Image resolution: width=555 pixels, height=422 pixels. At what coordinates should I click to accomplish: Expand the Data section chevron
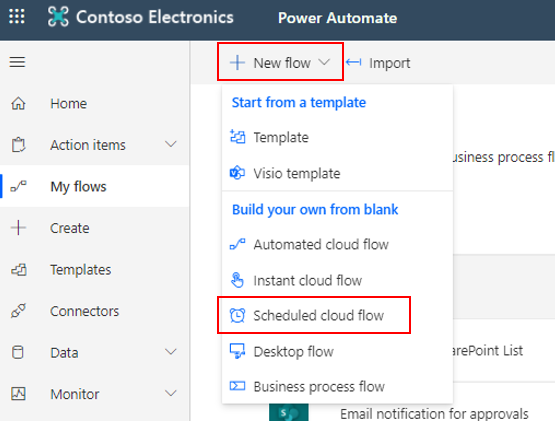[171, 352]
